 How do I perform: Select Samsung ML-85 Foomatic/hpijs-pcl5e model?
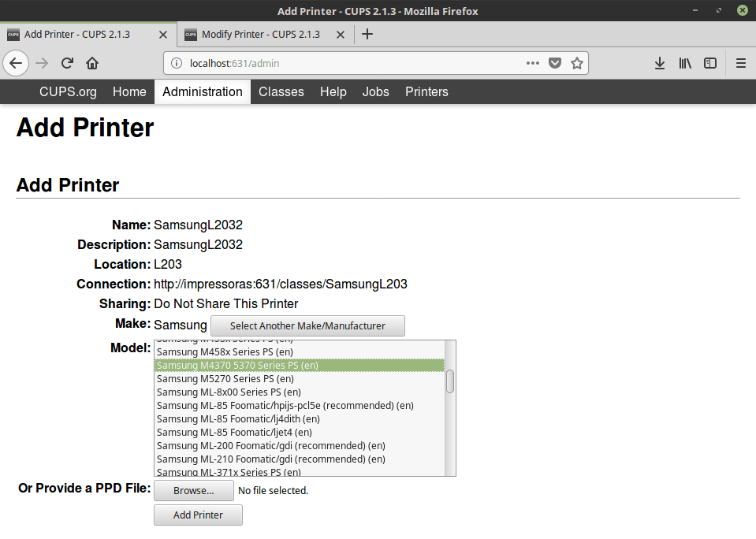pos(299,406)
